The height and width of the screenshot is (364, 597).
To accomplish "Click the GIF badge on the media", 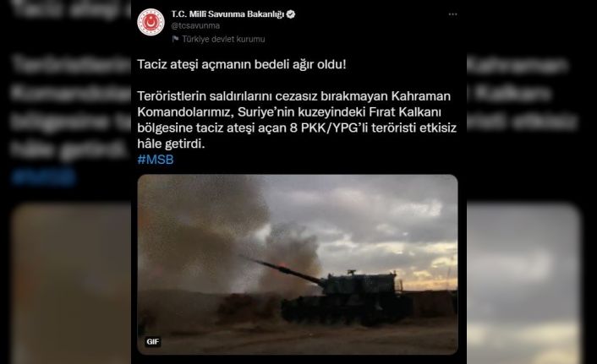I will coord(153,341).
